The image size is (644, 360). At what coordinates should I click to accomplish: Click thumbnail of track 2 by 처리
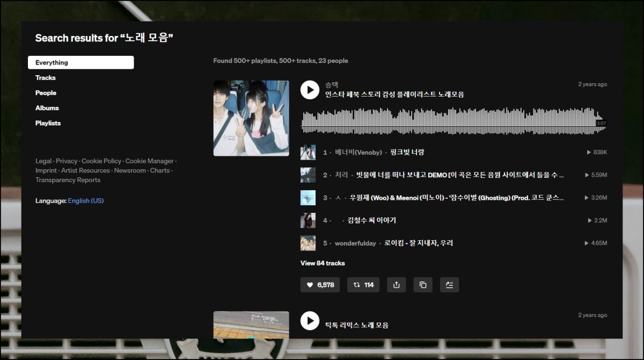[308, 175]
